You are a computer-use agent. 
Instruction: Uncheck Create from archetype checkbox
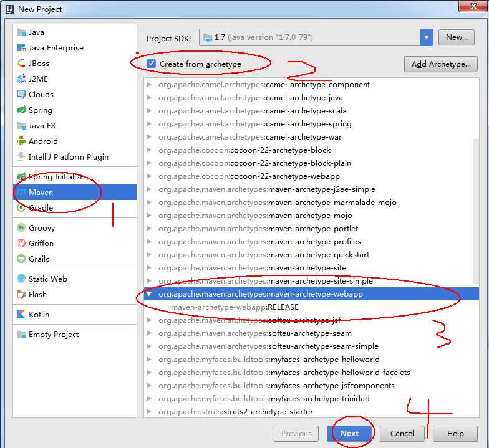tap(151, 64)
